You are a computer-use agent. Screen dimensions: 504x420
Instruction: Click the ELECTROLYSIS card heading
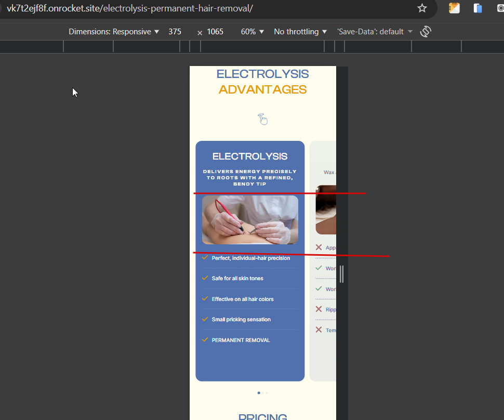pos(250,156)
